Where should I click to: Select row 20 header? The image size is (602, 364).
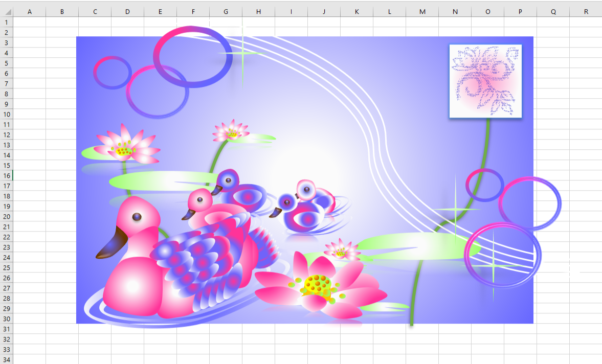pyautogui.click(x=7, y=216)
